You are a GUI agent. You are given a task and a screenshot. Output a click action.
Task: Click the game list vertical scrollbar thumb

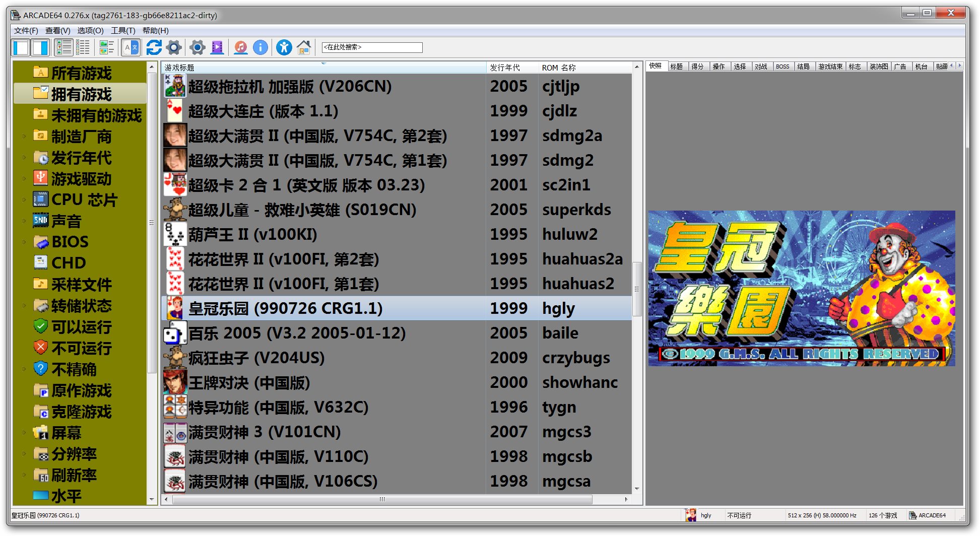coord(637,289)
